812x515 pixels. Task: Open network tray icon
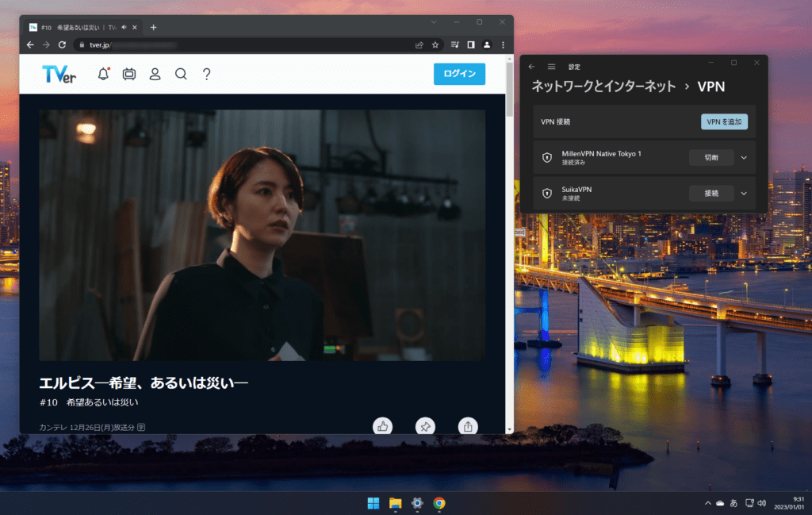[x=749, y=503]
